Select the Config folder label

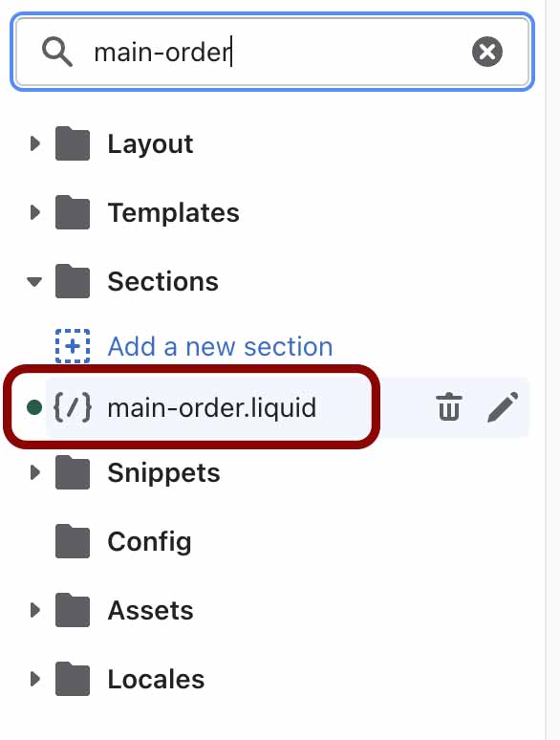149,541
